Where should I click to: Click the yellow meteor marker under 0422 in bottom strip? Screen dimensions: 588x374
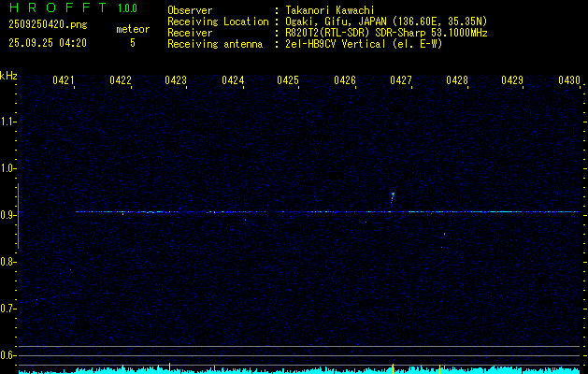[x=123, y=368]
